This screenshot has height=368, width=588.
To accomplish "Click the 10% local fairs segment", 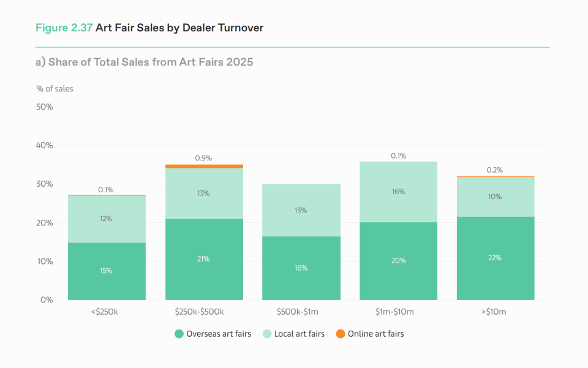I will coord(496,197).
